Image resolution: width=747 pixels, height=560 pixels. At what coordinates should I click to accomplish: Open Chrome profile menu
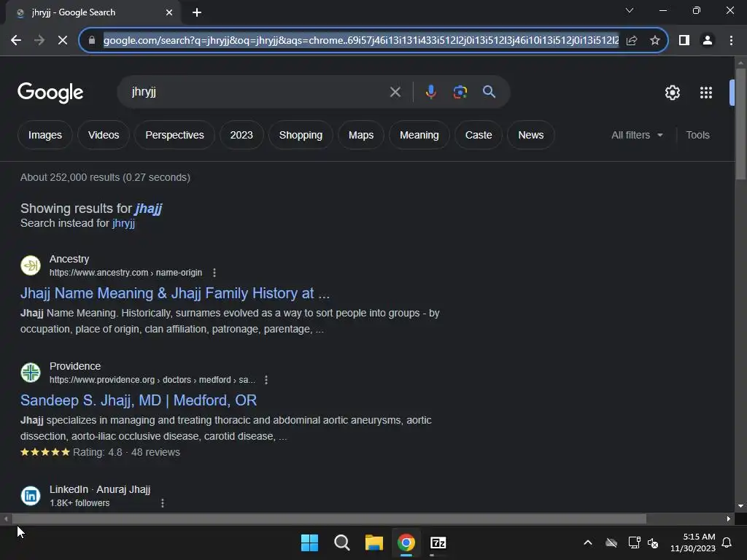[x=708, y=41]
